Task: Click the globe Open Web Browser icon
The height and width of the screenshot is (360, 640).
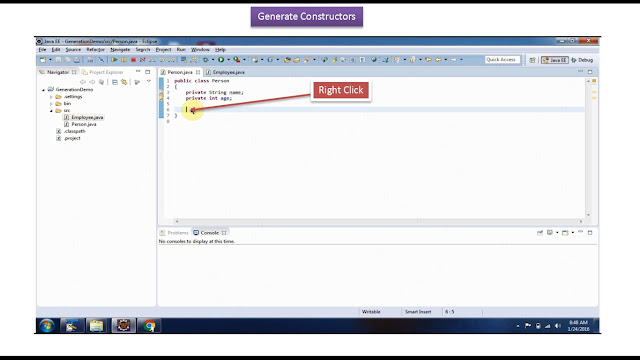Action: click(x=374, y=60)
